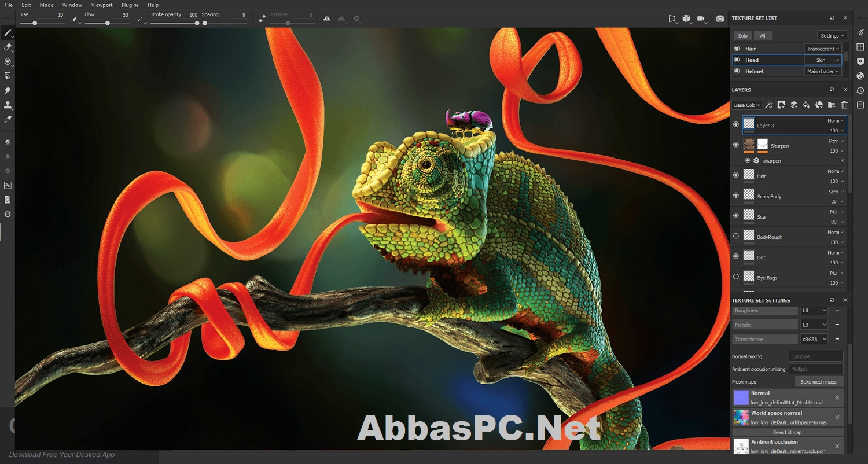The height and width of the screenshot is (464, 868).
Task: Click the Photoshop export Ps icon
Action: pyautogui.click(x=8, y=185)
